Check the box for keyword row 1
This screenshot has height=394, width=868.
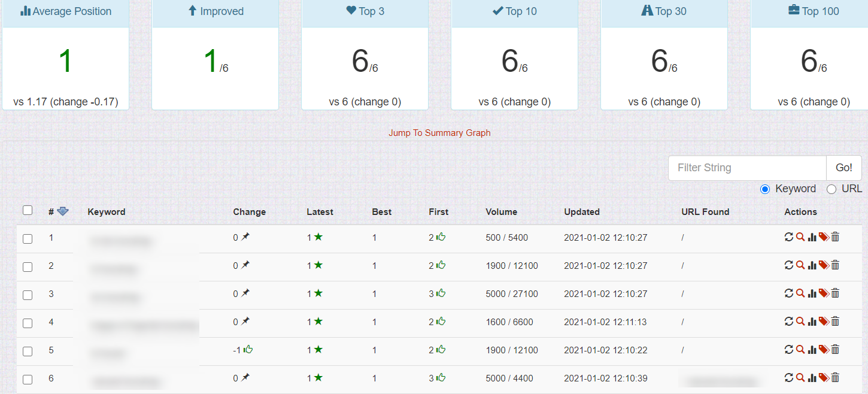(28, 239)
